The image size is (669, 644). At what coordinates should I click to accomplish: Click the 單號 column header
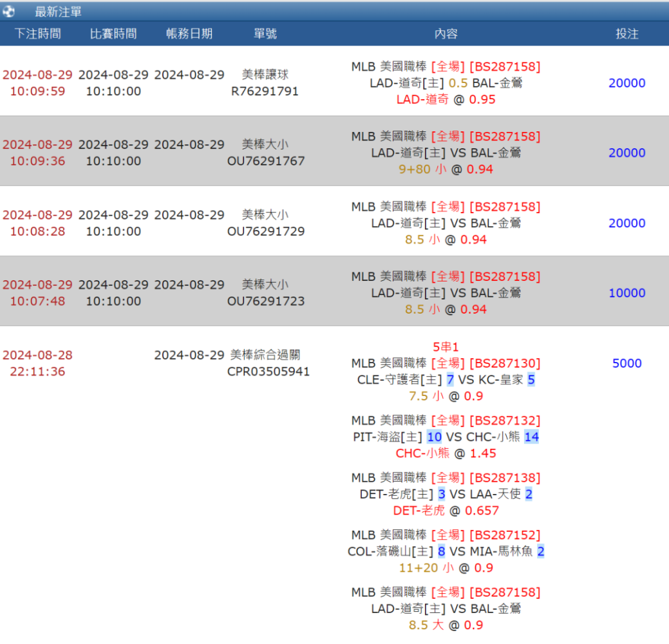(265, 33)
